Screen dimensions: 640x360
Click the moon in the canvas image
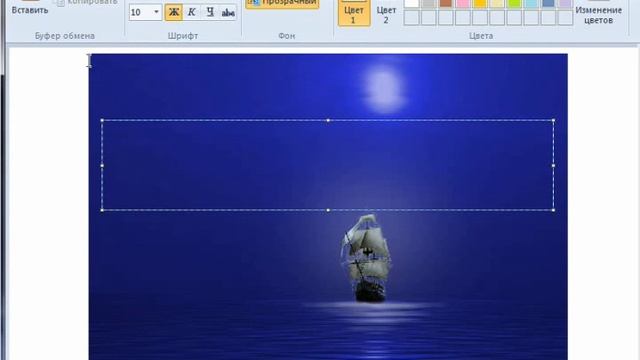coord(384,90)
